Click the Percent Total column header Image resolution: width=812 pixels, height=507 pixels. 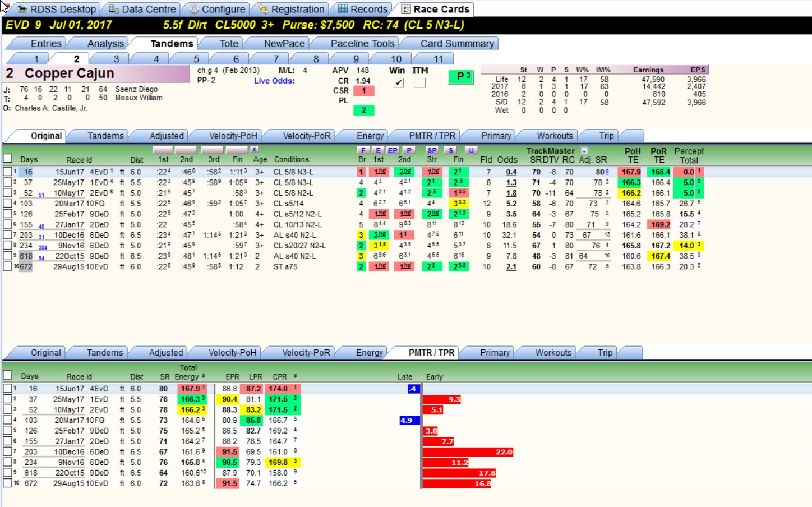tap(689, 155)
